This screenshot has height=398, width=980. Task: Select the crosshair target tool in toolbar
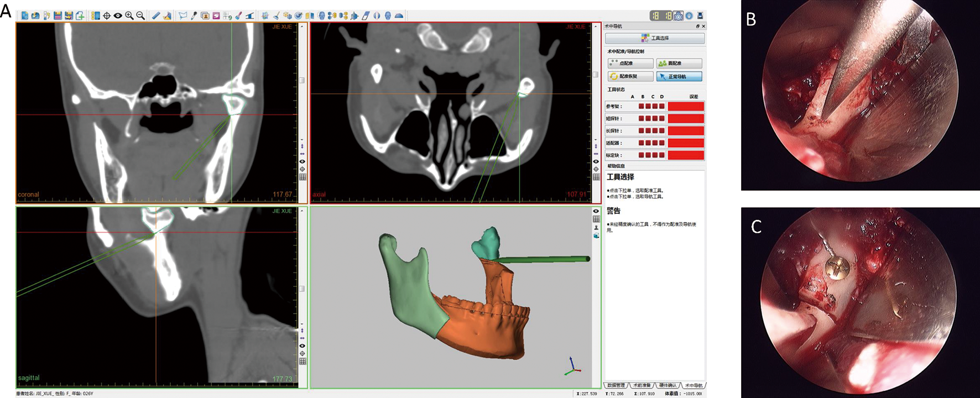click(x=107, y=15)
